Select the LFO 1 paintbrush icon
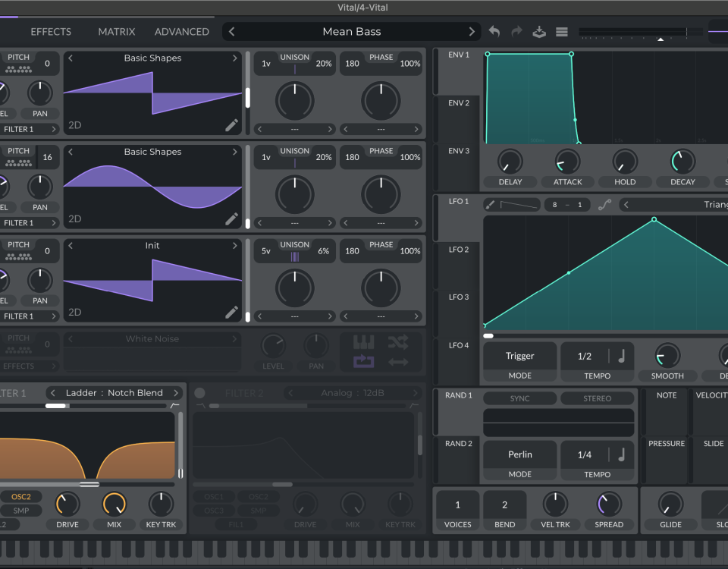This screenshot has height=569, width=728. (490, 205)
